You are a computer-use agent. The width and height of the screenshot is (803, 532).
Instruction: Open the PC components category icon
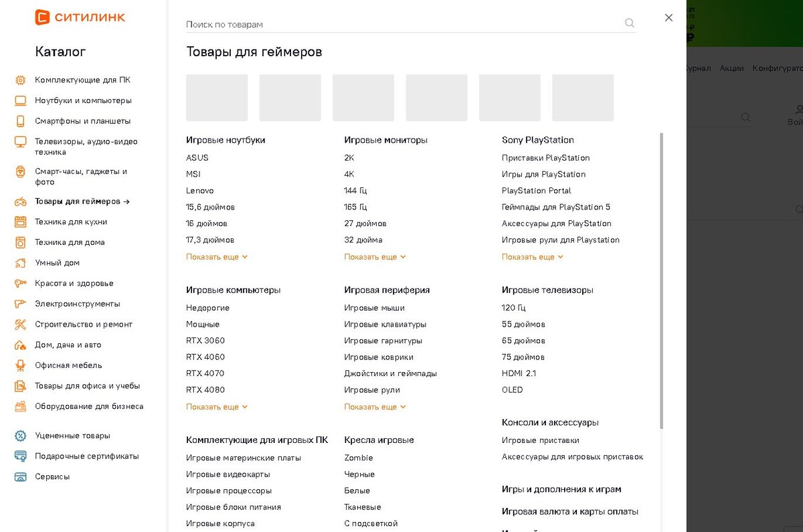click(21, 80)
